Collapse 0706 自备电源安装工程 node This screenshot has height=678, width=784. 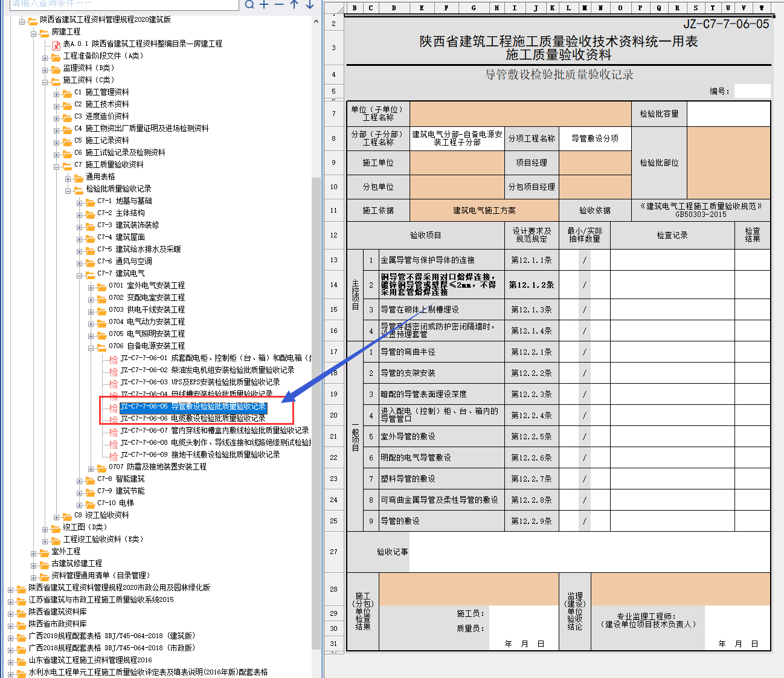(x=91, y=348)
